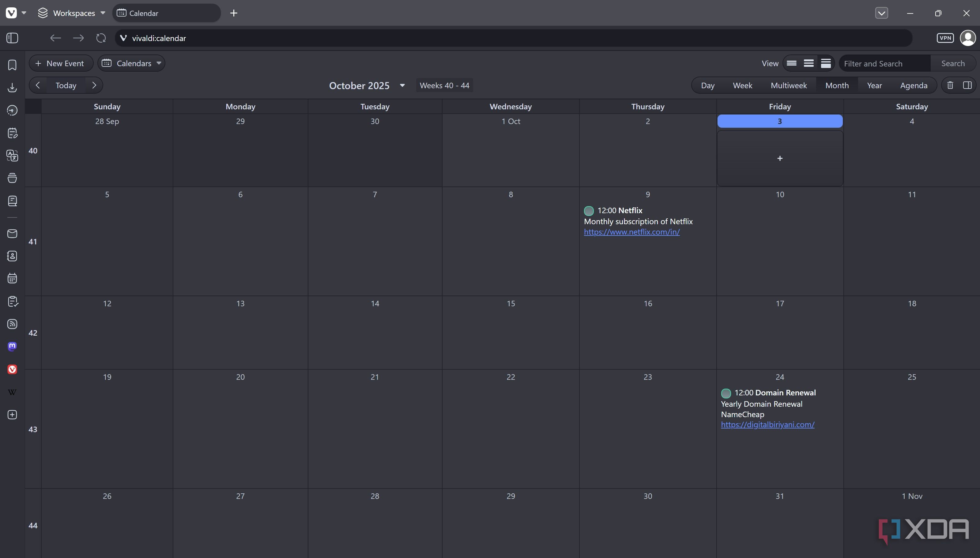Mark the Netflix event circle complete
Screen dimensions: 980x558
589,211
